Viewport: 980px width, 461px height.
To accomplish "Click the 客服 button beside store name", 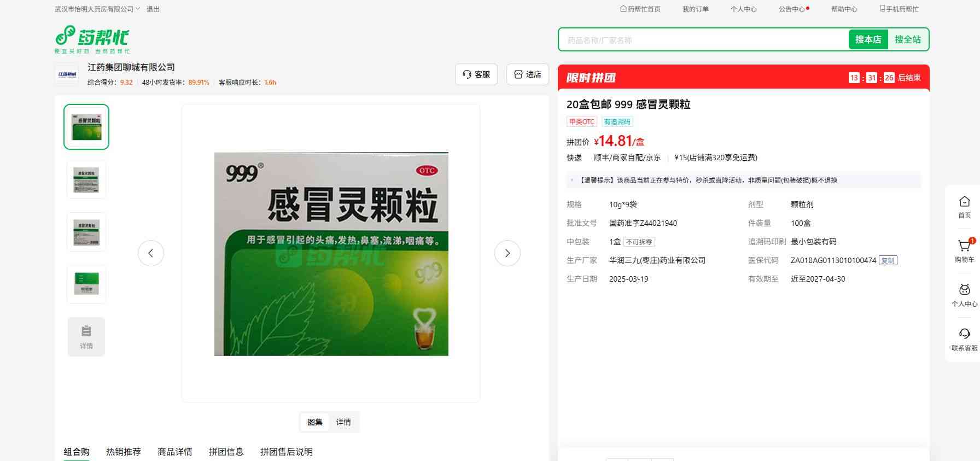I will point(476,74).
